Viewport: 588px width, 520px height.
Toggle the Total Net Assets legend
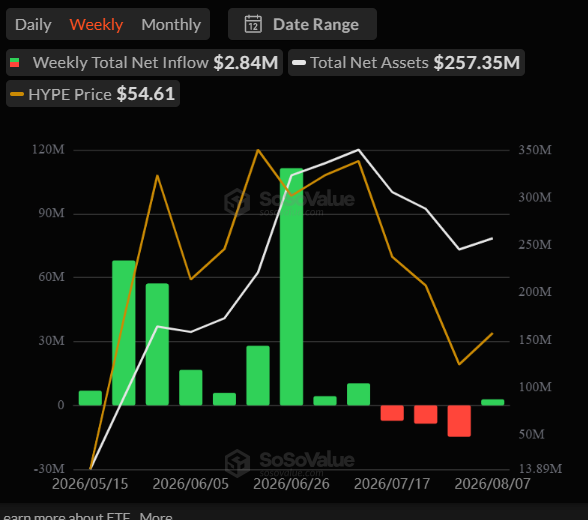pos(406,63)
